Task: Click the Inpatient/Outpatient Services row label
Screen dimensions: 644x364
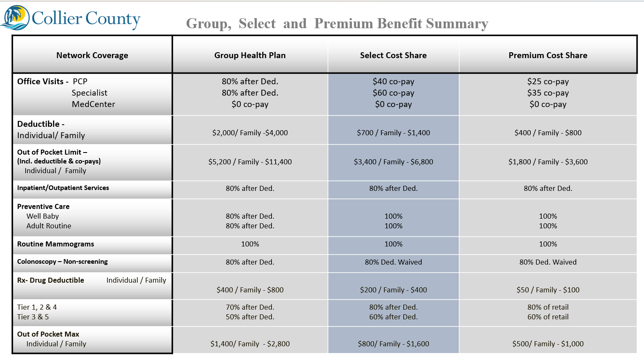Action: tap(63, 188)
